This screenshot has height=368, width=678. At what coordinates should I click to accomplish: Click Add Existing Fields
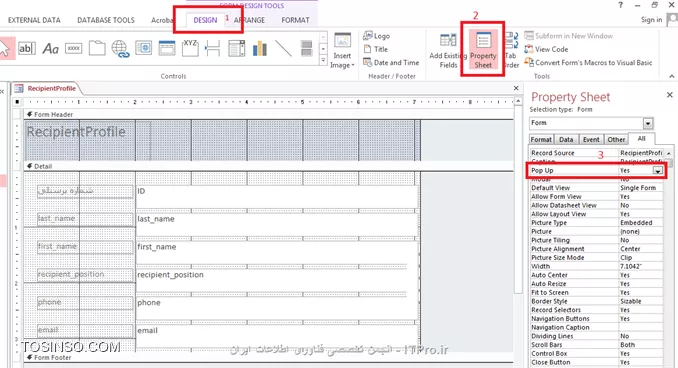[x=448, y=51]
